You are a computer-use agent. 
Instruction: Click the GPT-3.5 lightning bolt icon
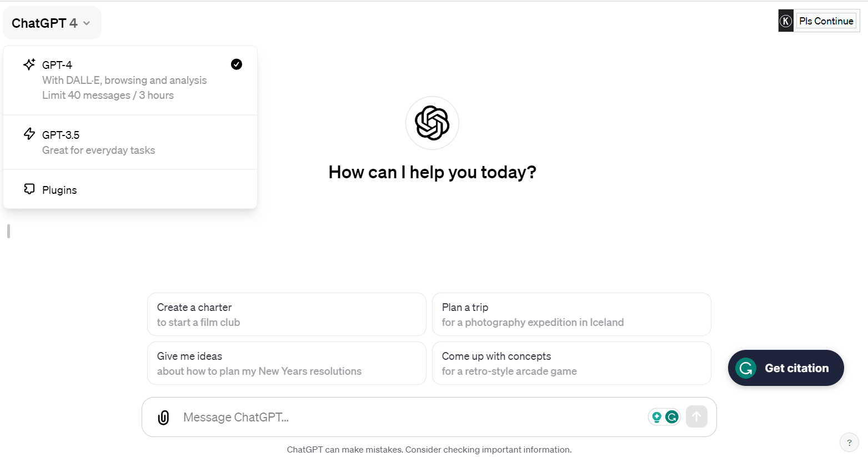pos(29,134)
